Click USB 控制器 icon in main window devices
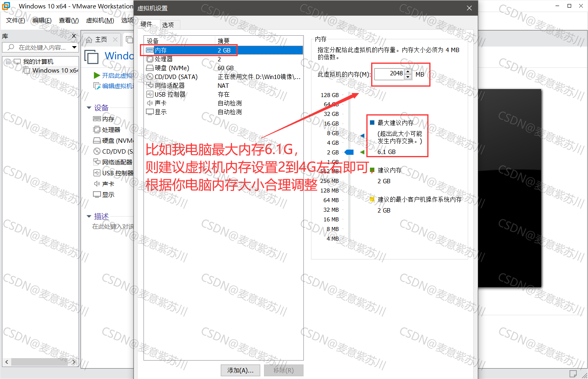 [x=97, y=173]
